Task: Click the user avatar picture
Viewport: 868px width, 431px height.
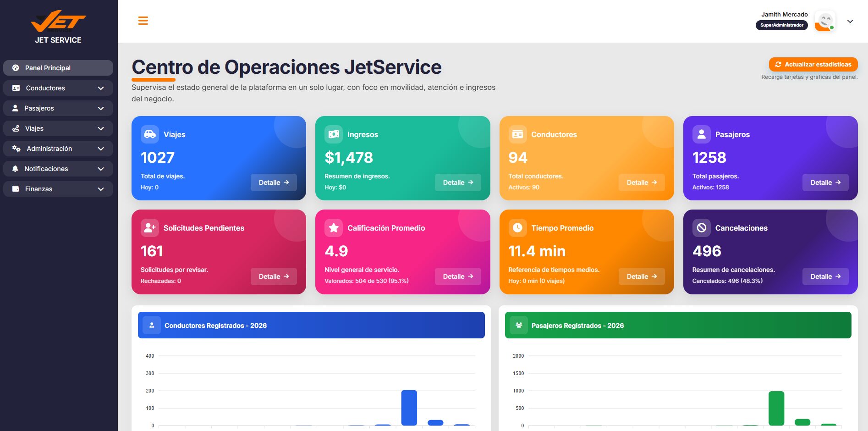Action: [825, 21]
